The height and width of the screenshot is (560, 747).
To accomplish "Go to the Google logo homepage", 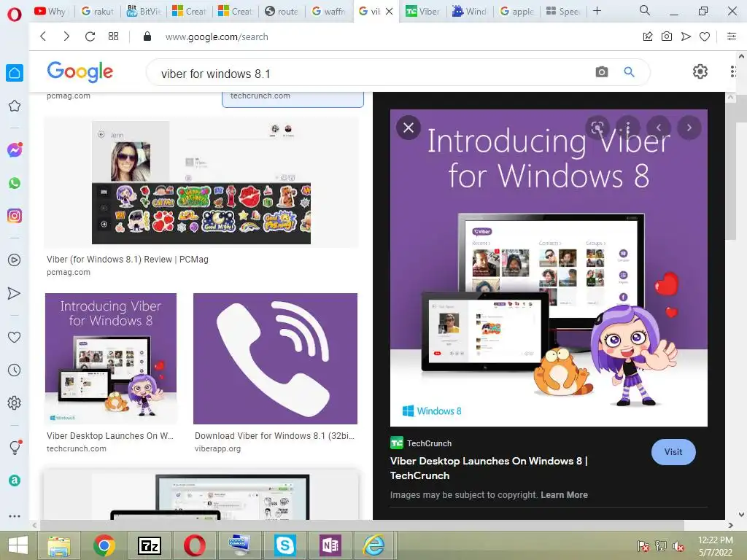I will (80, 71).
